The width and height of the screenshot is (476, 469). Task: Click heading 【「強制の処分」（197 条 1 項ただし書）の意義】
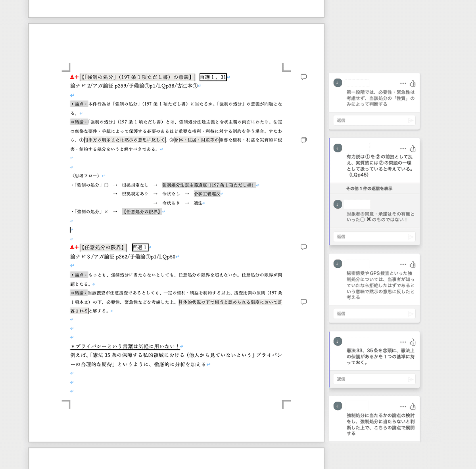(137, 77)
